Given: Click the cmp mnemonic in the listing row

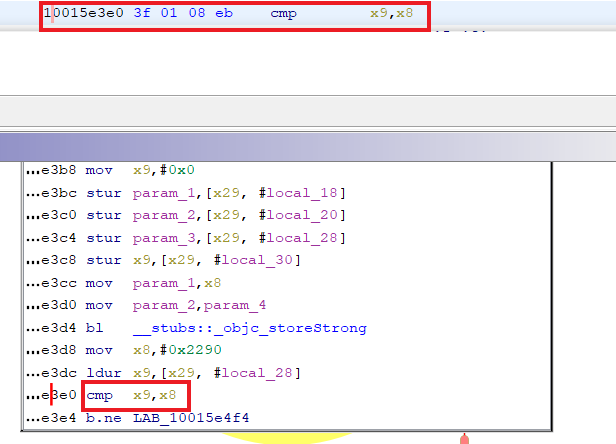Looking at the screenshot, I should (283, 14).
